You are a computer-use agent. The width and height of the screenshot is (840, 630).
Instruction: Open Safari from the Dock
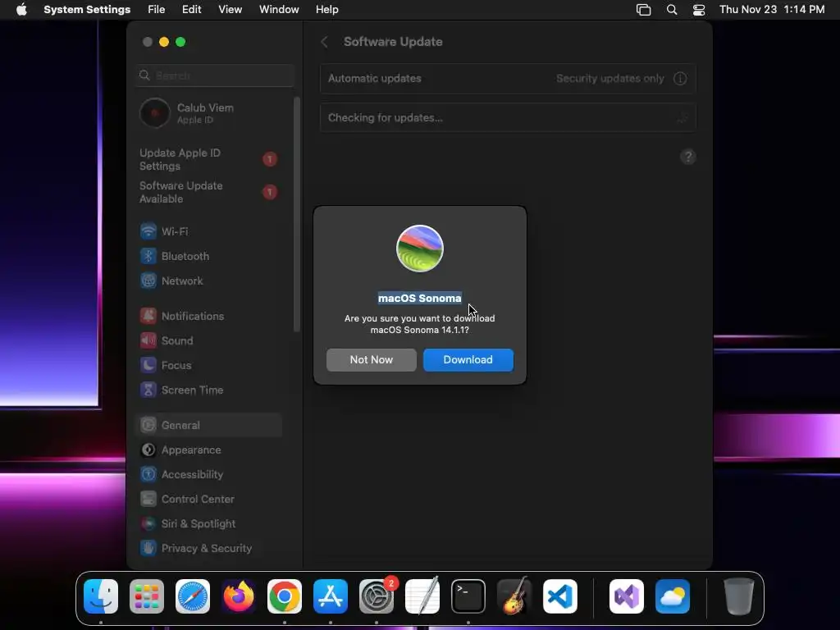click(193, 596)
